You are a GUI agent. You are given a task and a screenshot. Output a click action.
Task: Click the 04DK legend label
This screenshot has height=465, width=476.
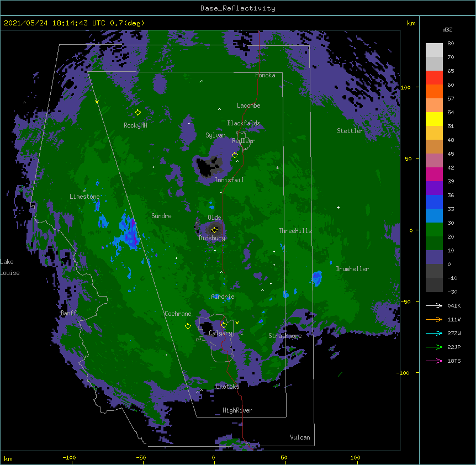[x=454, y=305]
